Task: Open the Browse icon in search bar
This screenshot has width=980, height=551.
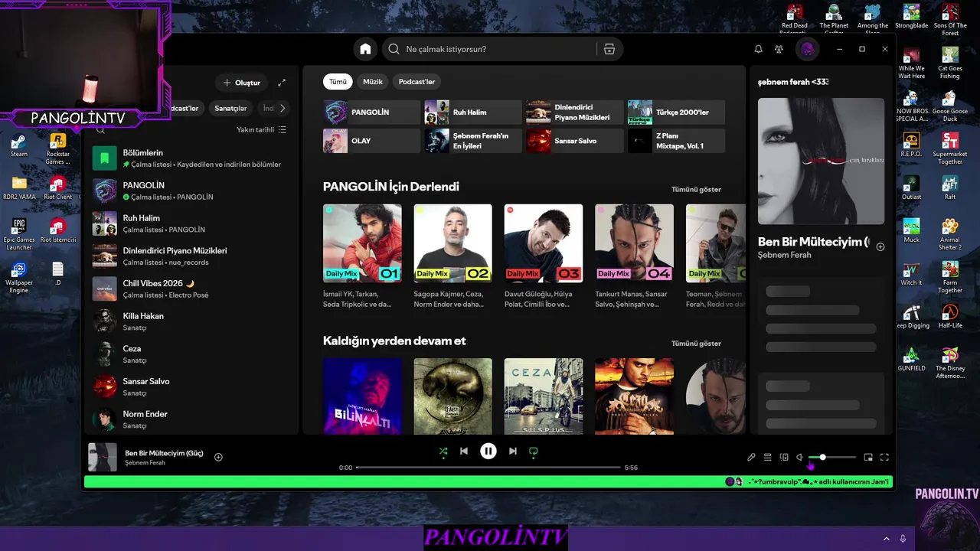Action: (609, 49)
